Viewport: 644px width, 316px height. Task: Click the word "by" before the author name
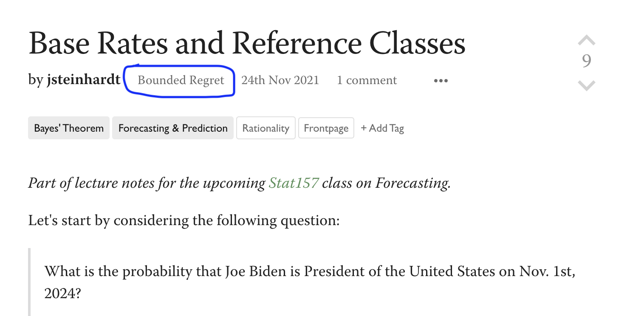tap(35, 80)
